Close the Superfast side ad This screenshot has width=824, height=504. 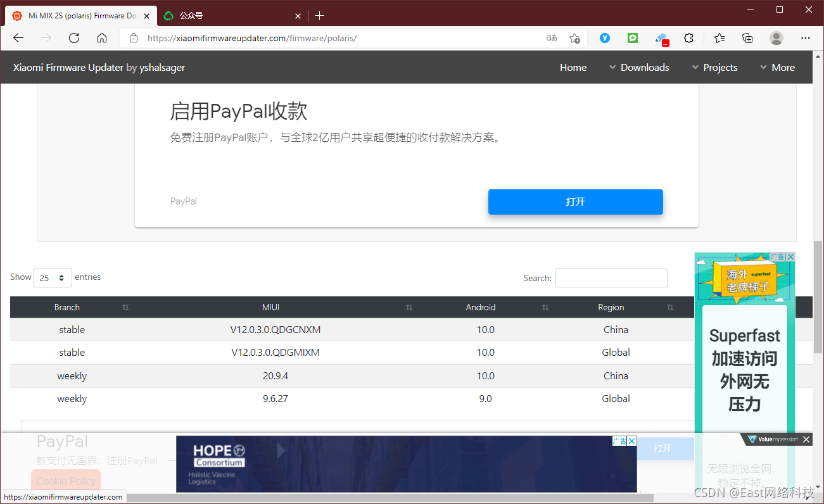coord(790,257)
